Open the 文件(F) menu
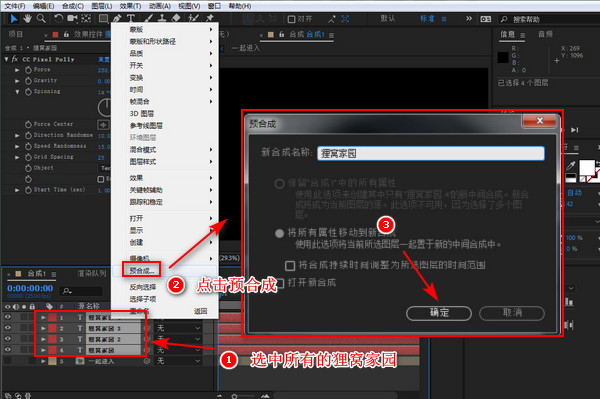This screenshot has width=600, height=399. [15, 6]
